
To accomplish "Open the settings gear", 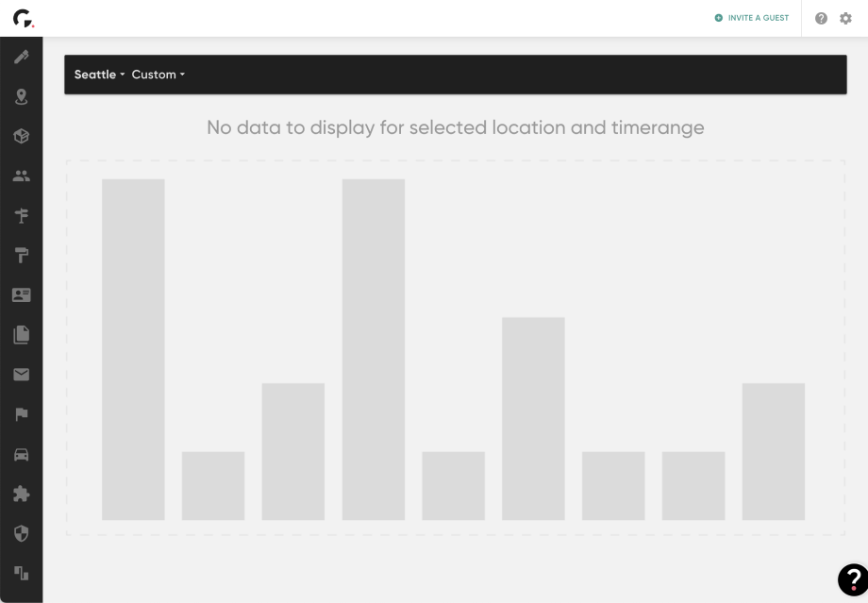I will (x=844, y=18).
